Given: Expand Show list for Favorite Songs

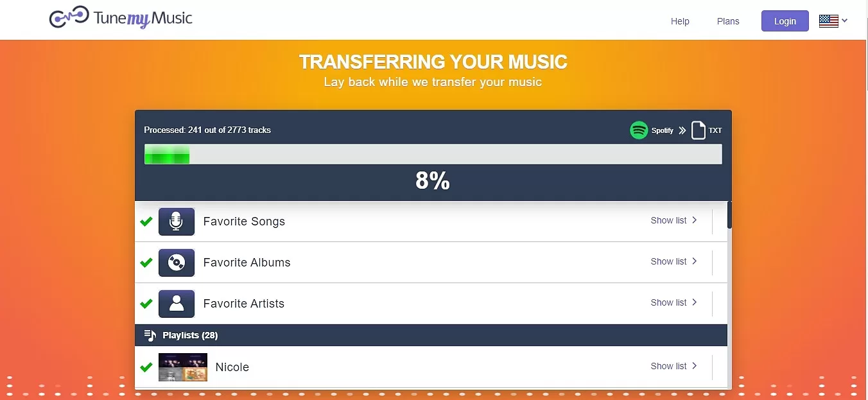Looking at the screenshot, I should point(673,220).
